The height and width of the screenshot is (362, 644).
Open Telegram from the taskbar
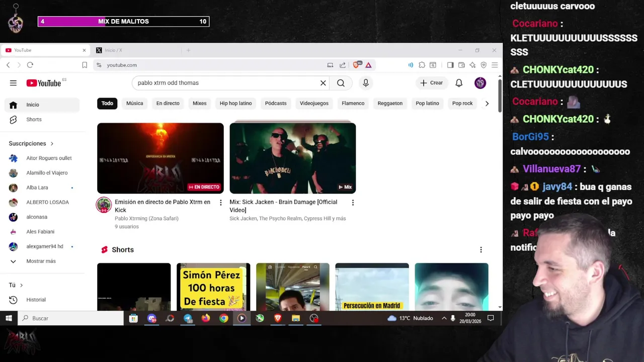tap(188, 318)
